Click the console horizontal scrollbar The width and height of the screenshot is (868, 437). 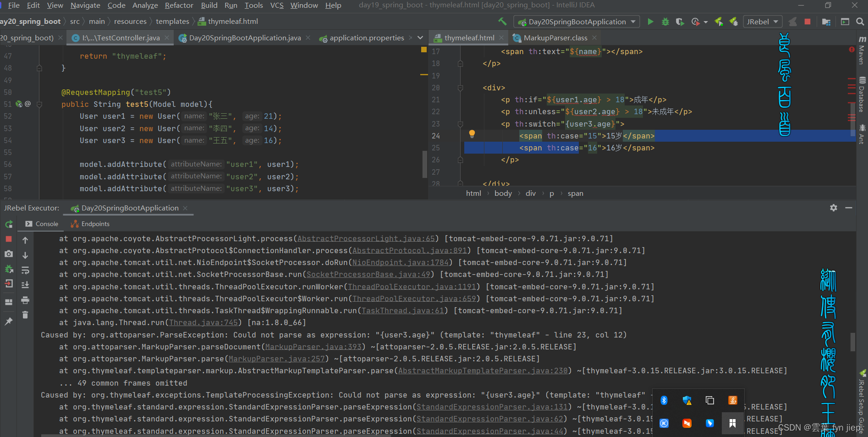[215, 435]
